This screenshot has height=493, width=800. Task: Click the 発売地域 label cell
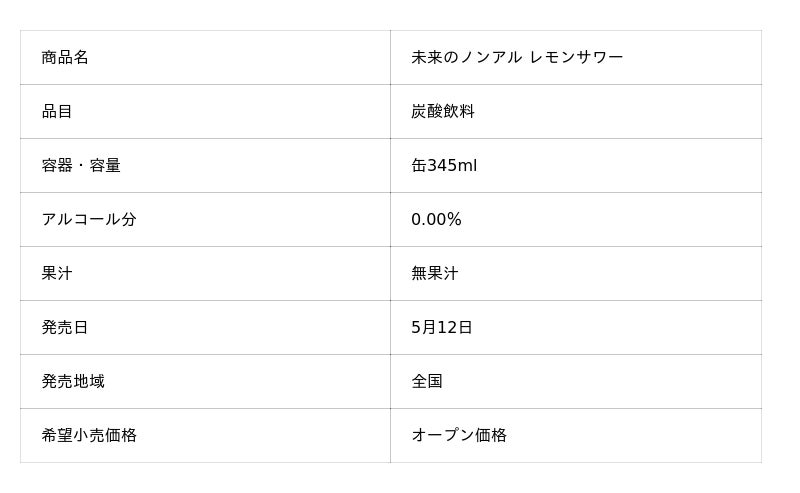click(x=73, y=382)
